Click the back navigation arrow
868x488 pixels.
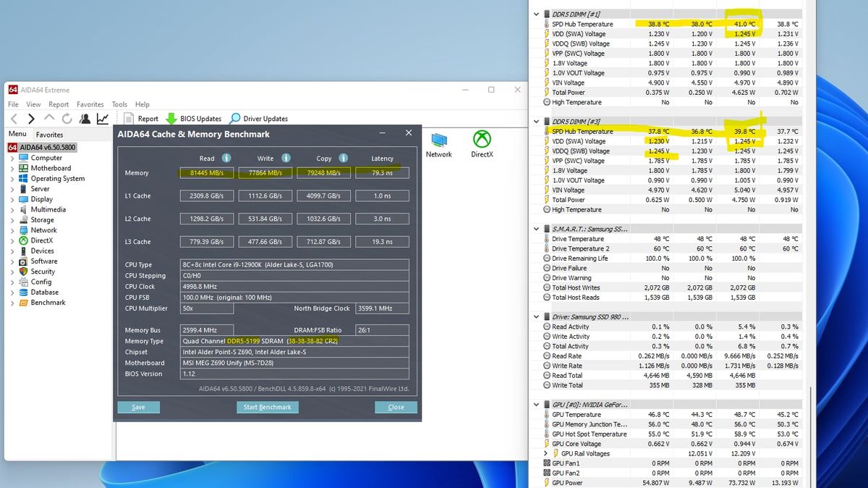(13, 118)
